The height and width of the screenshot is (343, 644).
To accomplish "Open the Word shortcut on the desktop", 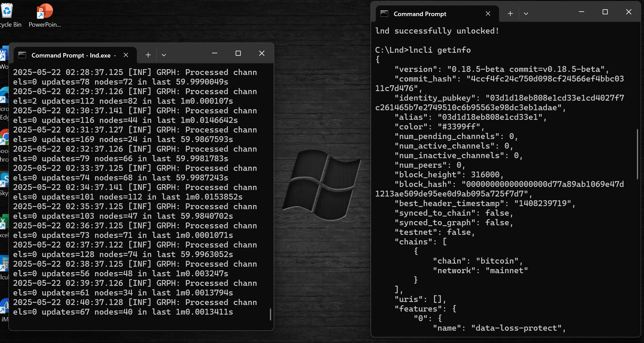I will click(x=4, y=58).
